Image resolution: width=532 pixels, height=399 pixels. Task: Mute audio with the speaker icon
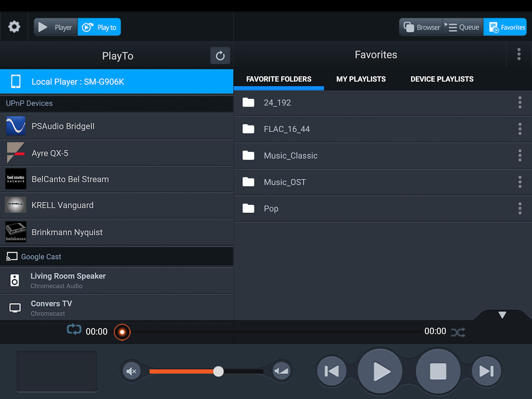coord(132,371)
